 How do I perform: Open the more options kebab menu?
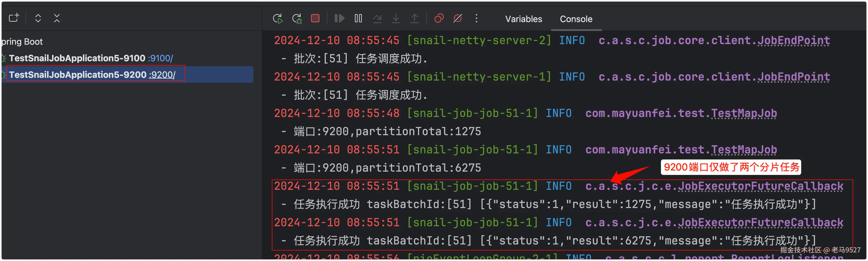click(477, 18)
